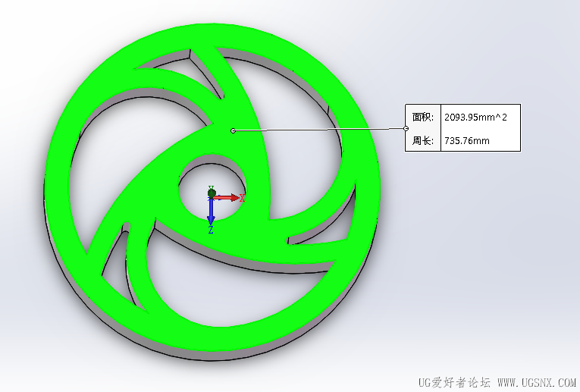
Task: Click the leader anchor circle on the callout box
Action: (x=406, y=128)
